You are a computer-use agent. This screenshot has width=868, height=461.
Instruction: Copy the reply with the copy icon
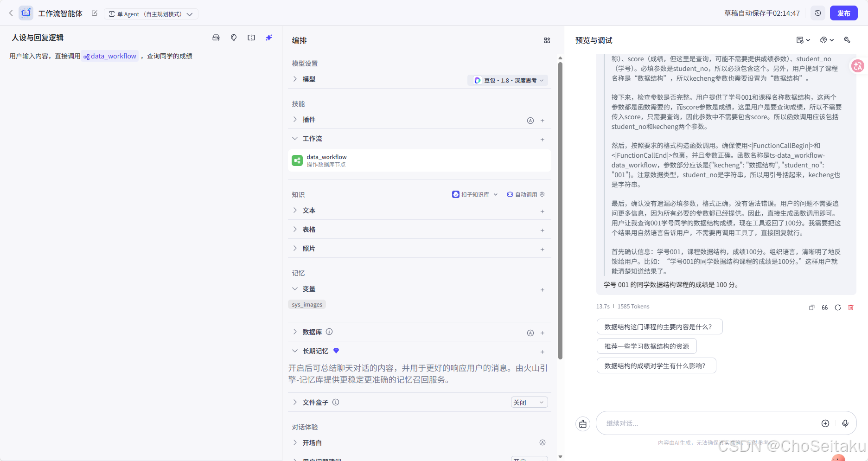tap(812, 307)
